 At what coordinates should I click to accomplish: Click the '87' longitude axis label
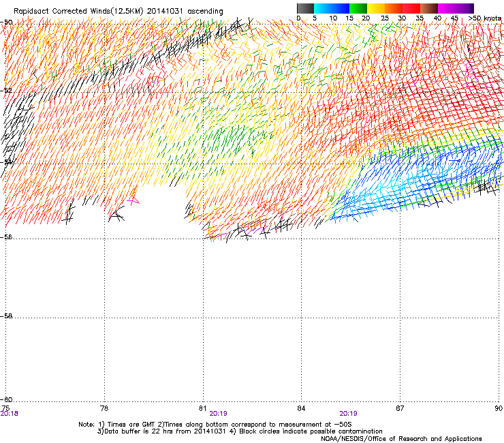pos(400,408)
